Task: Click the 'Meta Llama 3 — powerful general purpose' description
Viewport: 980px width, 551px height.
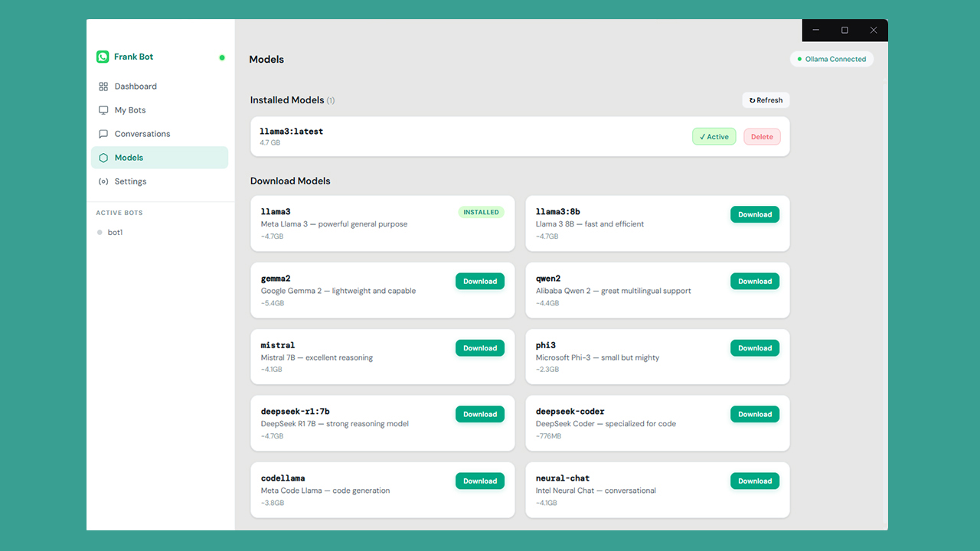Action: coord(334,224)
